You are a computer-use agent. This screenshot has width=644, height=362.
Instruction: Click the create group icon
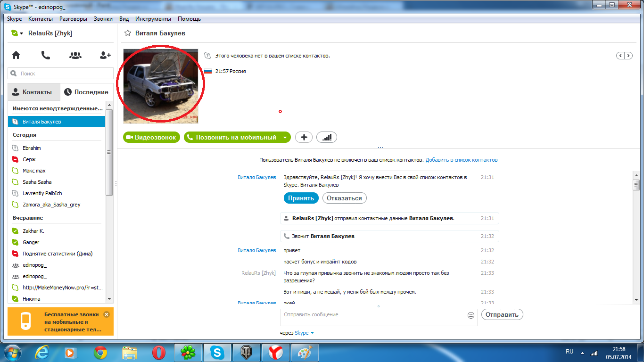[x=75, y=55]
